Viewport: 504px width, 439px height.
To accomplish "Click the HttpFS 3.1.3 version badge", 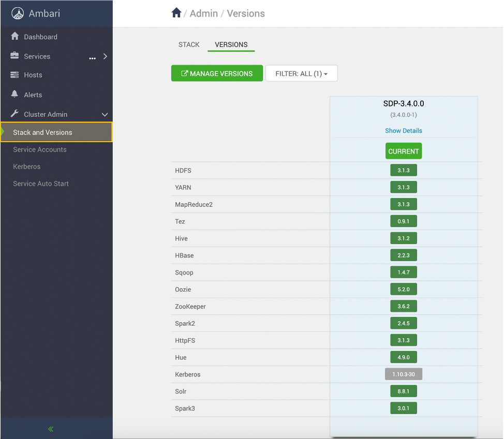I will tap(404, 340).
